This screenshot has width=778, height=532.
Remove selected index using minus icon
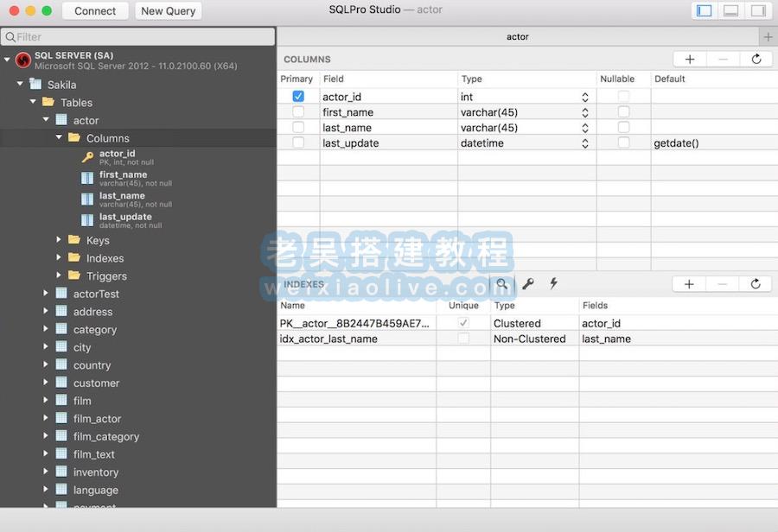[721, 283]
